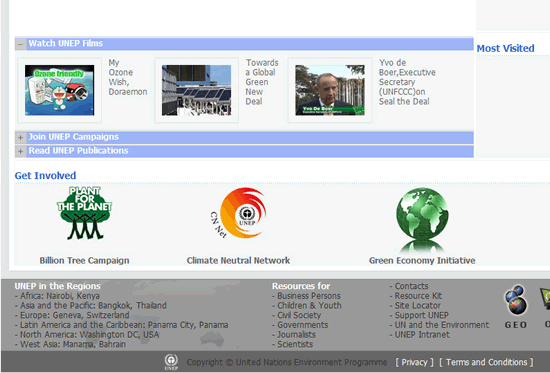Open the Watch UNEP Films header
Viewport: 550px width, 373px height.
point(66,44)
